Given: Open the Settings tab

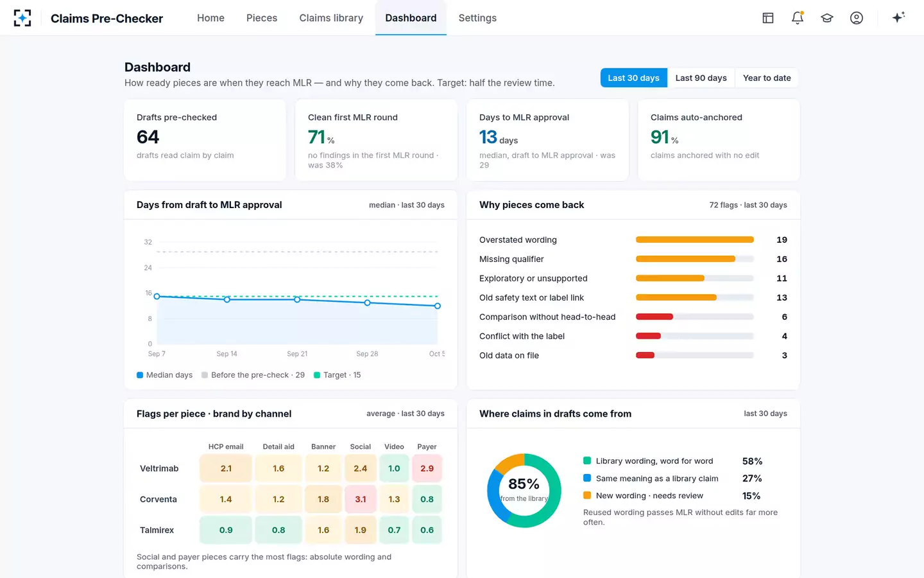Looking at the screenshot, I should [477, 18].
